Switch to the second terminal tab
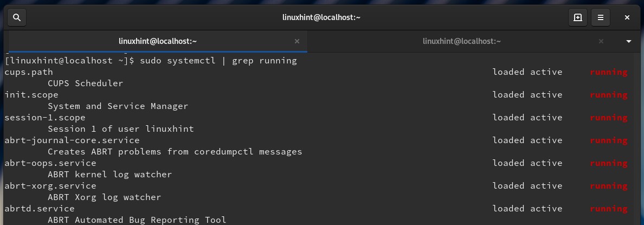644x225 pixels. (461, 41)
